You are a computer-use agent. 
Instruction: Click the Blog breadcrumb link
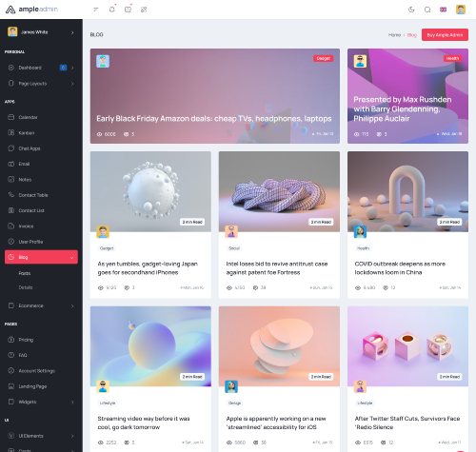click(x=412, y=35)
